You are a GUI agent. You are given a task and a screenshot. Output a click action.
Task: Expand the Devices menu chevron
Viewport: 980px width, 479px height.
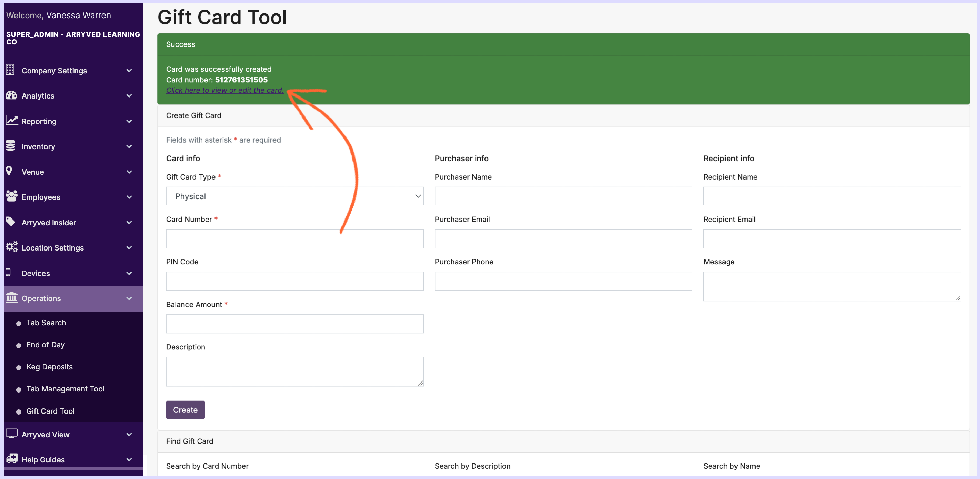129,273
